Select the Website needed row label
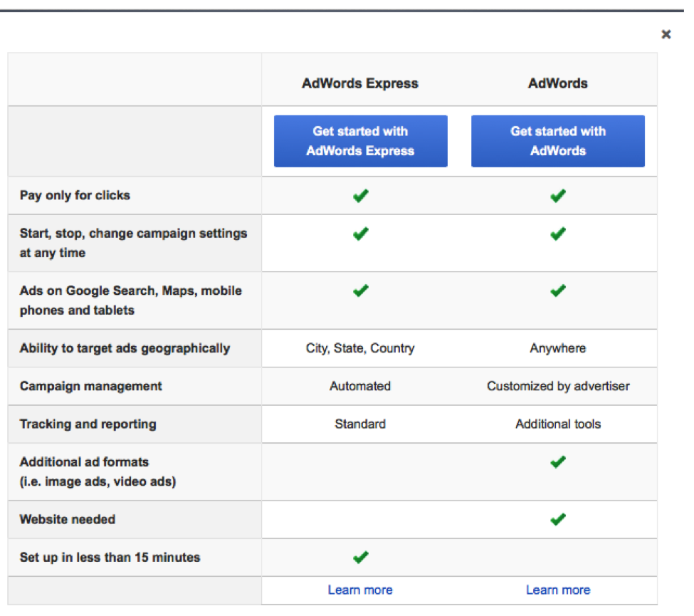694x616 pixels. pyautogui.click(x=68, y=519)
